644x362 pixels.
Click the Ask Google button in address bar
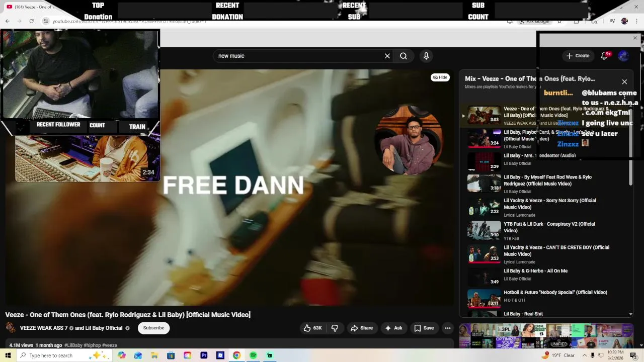coord(534,22)
